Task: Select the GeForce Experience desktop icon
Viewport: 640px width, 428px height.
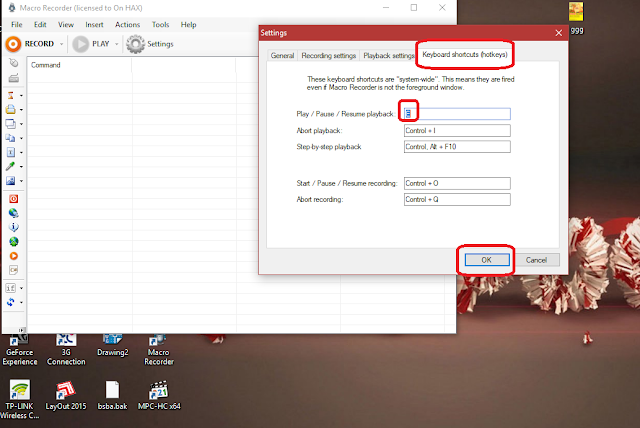Action: [x=20, y=350]
